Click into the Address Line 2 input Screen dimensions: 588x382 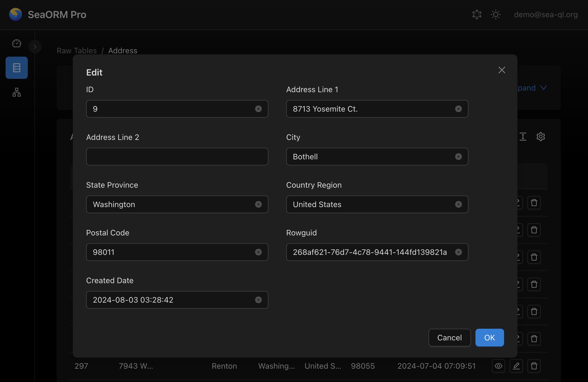[x=177, y=157]
